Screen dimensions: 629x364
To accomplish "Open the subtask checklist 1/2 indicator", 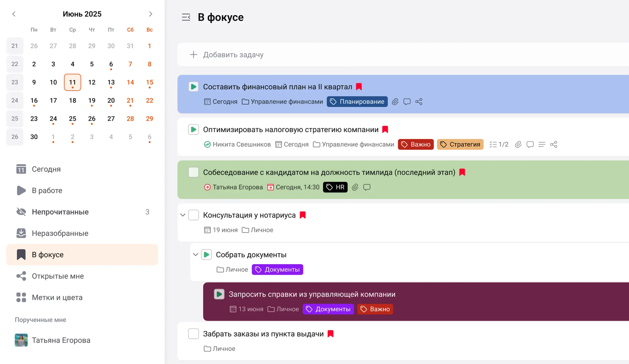I will (499, 144).
